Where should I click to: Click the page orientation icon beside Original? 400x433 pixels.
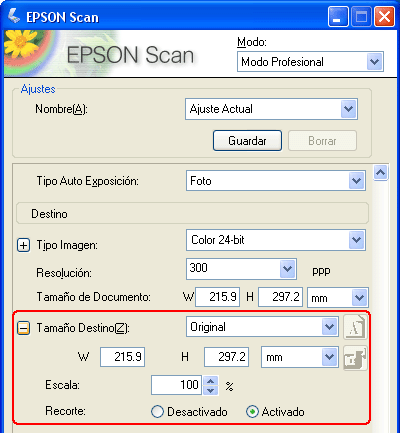355,327
